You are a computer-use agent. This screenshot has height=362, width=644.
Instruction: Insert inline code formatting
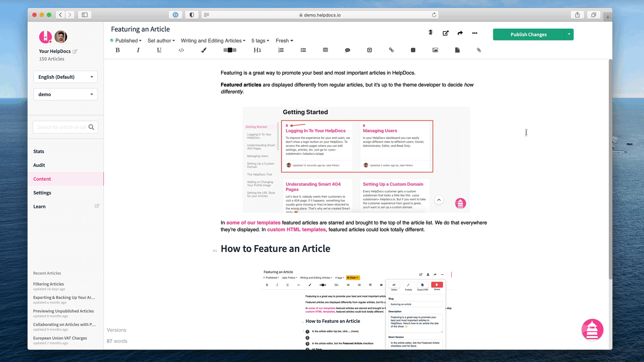[181, 50]
